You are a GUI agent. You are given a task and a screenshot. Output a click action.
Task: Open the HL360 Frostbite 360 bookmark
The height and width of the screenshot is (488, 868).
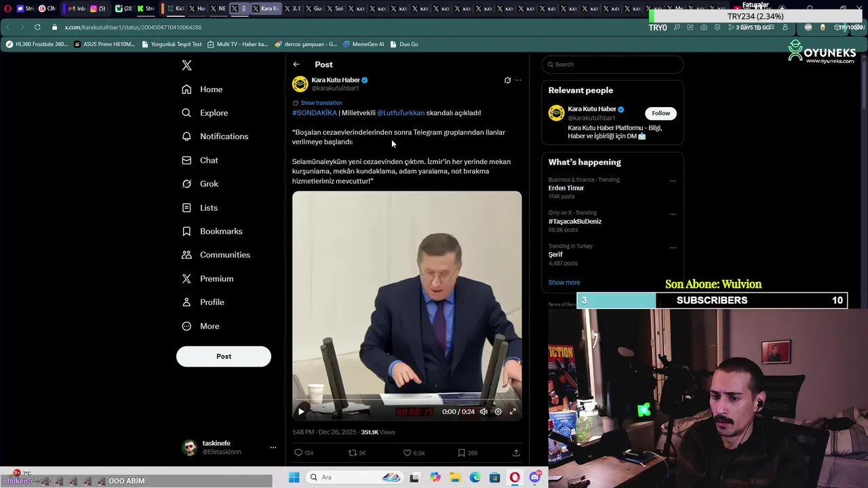(x=37, y=44)
